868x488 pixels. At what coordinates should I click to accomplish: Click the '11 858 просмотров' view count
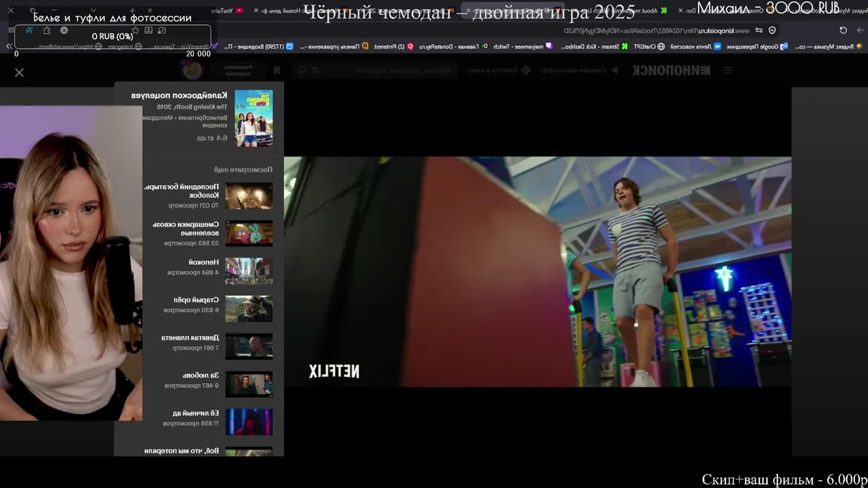[191, 423]
